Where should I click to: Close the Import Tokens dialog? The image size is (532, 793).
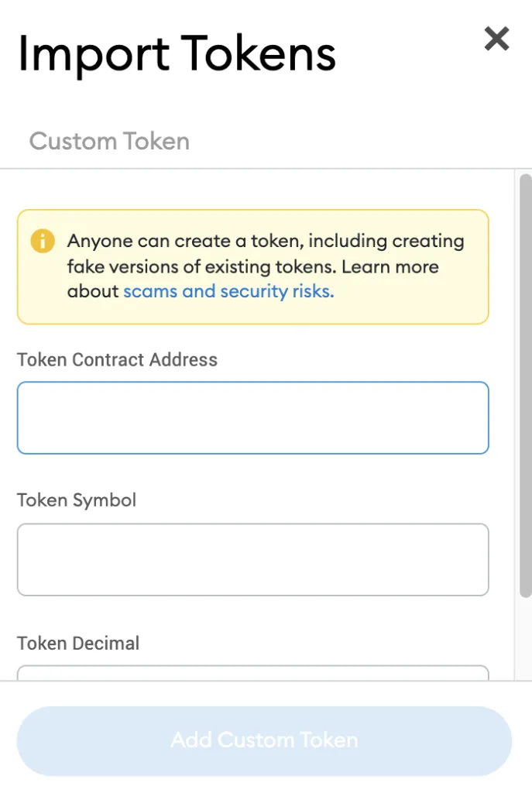coord(496,39)
